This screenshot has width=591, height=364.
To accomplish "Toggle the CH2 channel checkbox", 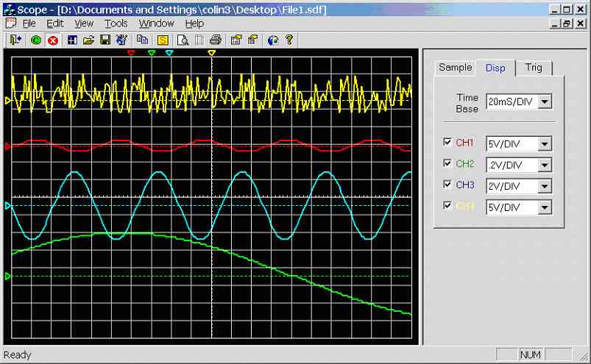I will click(448, 164).
